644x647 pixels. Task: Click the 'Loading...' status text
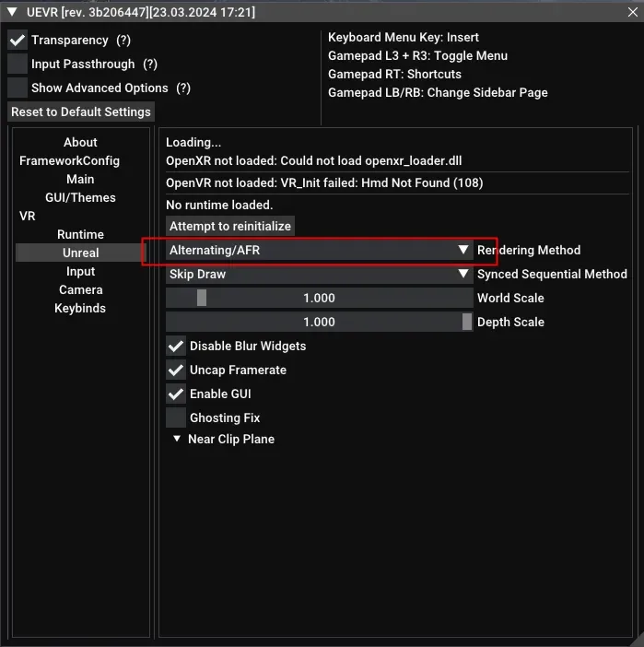pos(193,142)
